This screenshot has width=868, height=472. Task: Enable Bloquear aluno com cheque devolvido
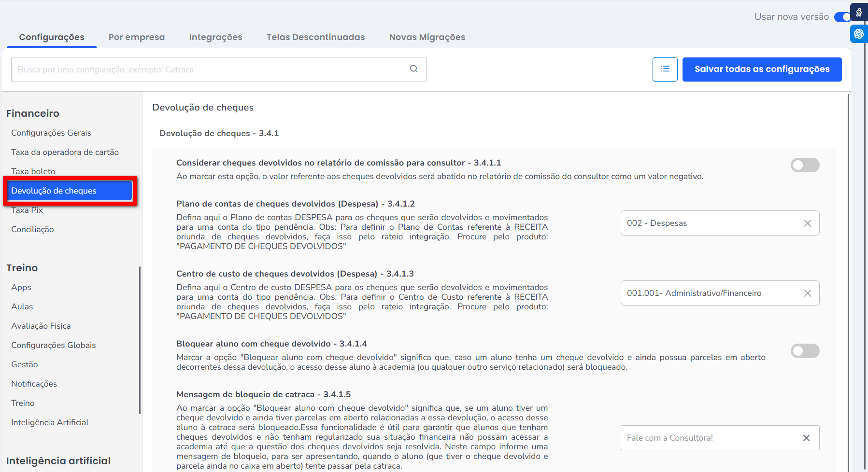coord(804,351)
